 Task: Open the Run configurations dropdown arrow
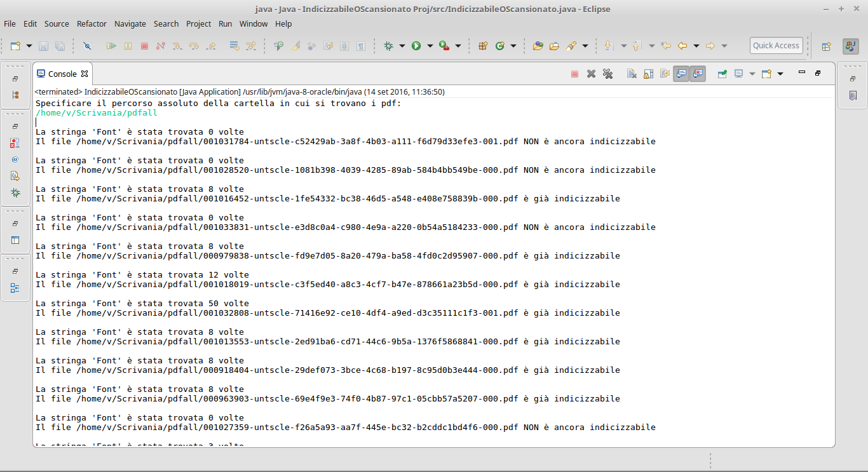(430, 46)
